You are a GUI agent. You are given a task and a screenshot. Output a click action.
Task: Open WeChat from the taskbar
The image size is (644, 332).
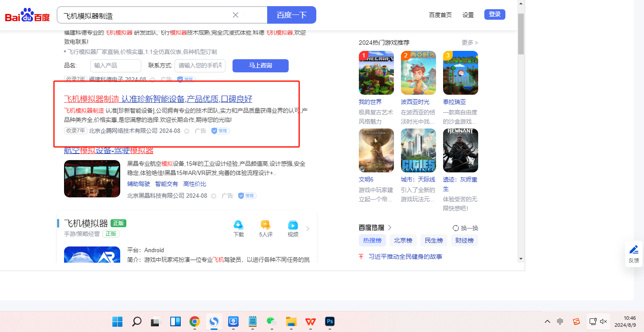(272, 322)
